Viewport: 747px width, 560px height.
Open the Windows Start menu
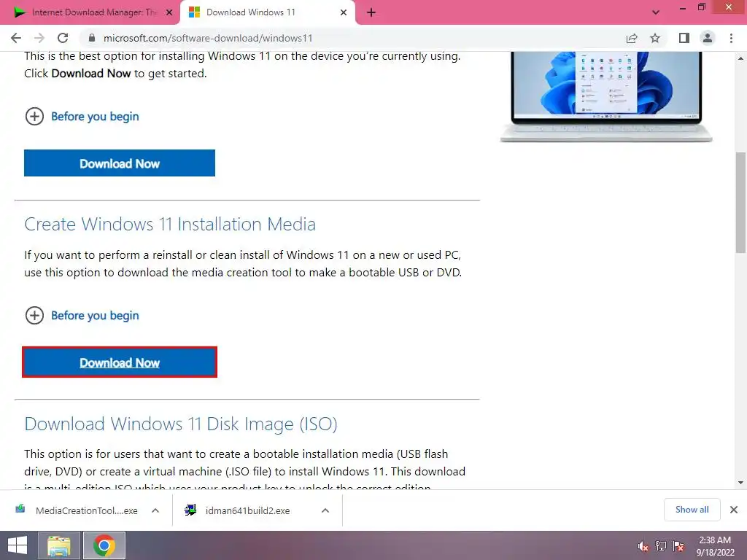pos(18,545)
